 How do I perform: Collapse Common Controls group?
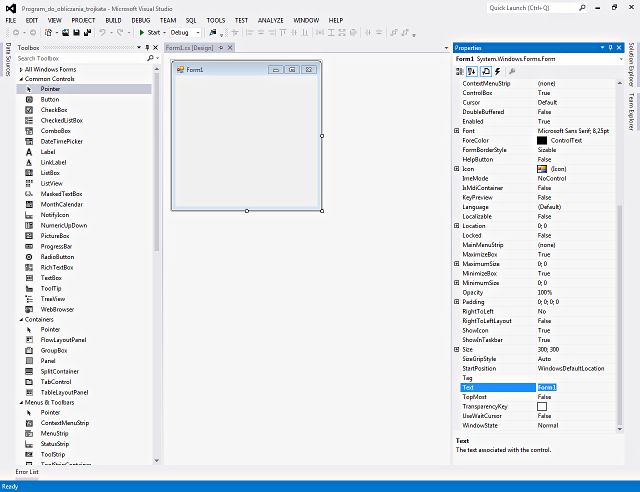coord(21,79)
